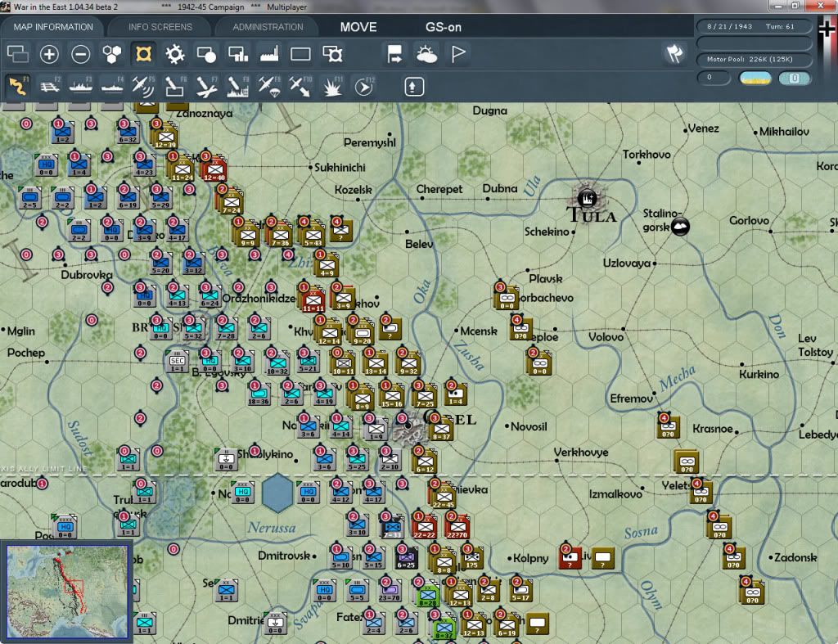Zoom out the map with minus icon
838x644 pixels.
[81, 54]
